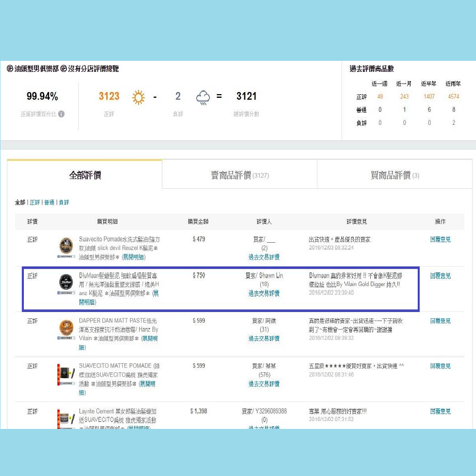Image resolution: width=476 pixels, height=476 pixels.
Task: Click the info icon beside 正面評價百分比
Action: 61,114
